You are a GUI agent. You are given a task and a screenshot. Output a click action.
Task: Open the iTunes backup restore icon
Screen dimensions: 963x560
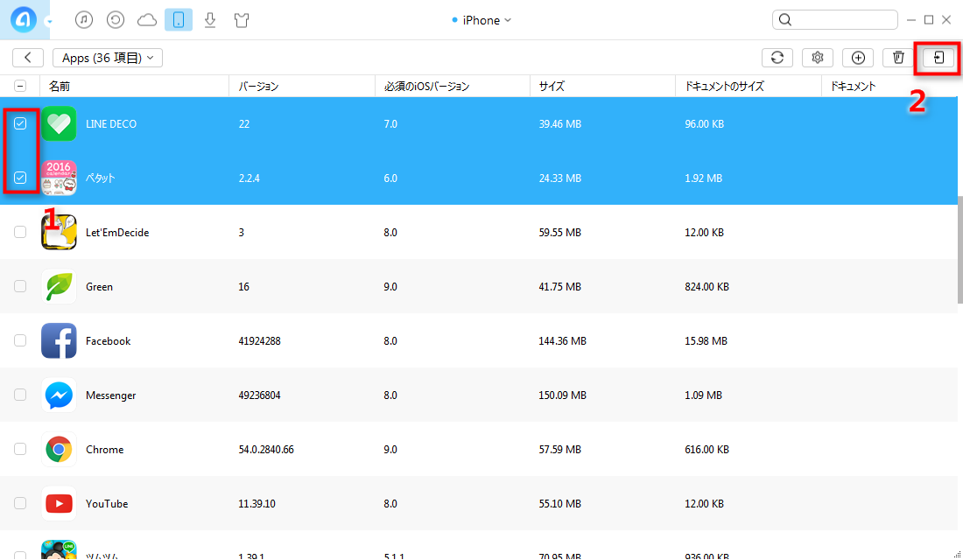click(115, 19)
